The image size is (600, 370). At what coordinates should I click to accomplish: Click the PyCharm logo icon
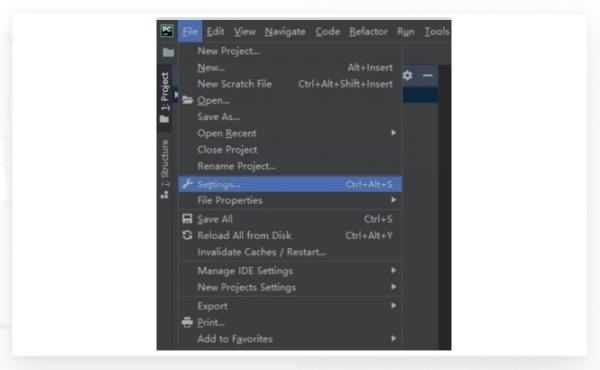pos(167,31)
